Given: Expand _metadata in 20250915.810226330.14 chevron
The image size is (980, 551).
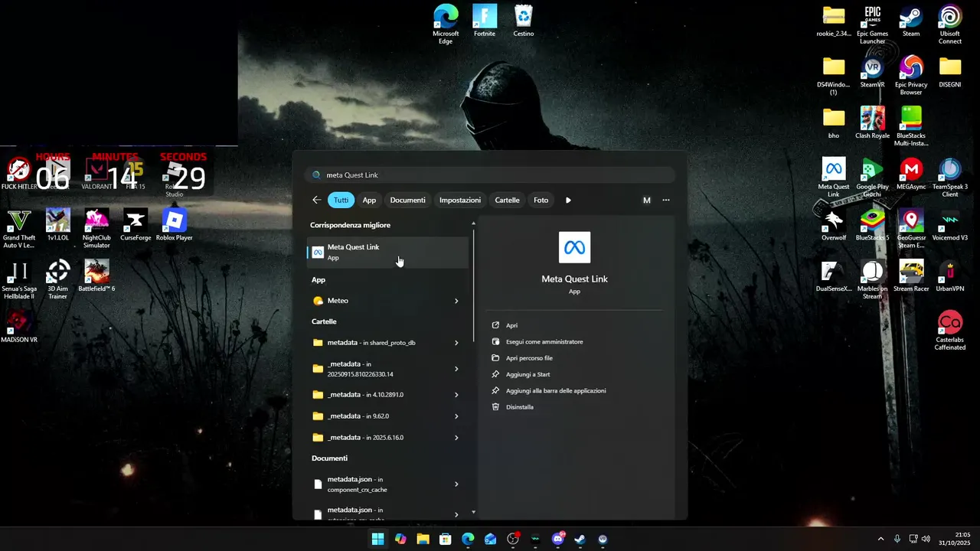Looking at the screenshot, I should coord(456,369).
